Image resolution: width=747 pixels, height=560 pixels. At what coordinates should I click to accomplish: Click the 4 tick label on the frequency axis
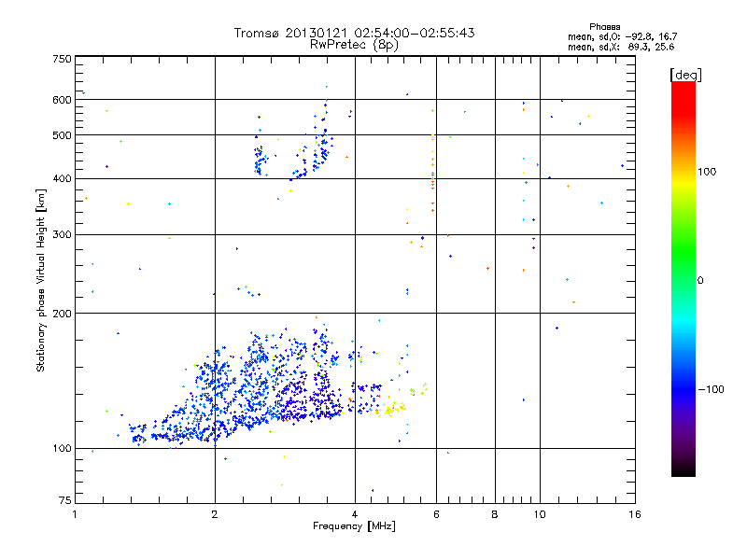click(x=355, y=514)
